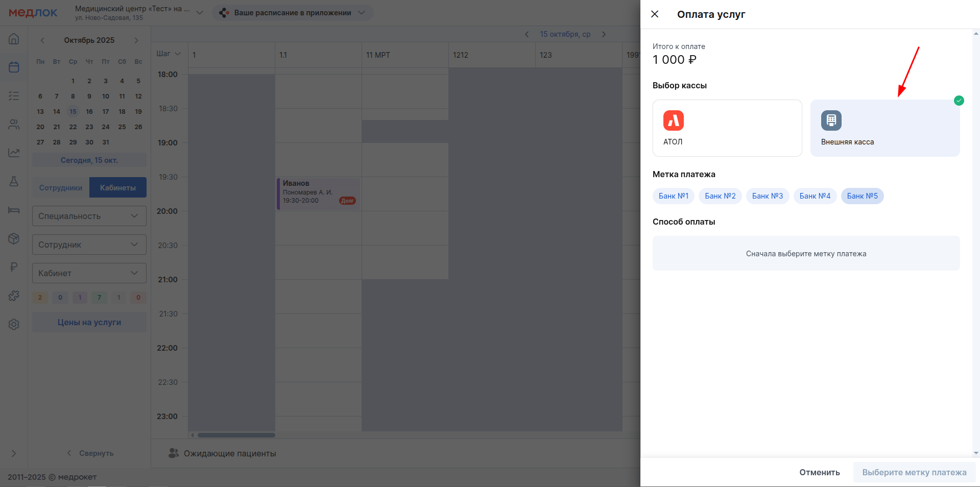Switch to the Сотрудники tab
The height and width of the screenshot is (487, 980).
pyautogui.click(x=61, y=187)
